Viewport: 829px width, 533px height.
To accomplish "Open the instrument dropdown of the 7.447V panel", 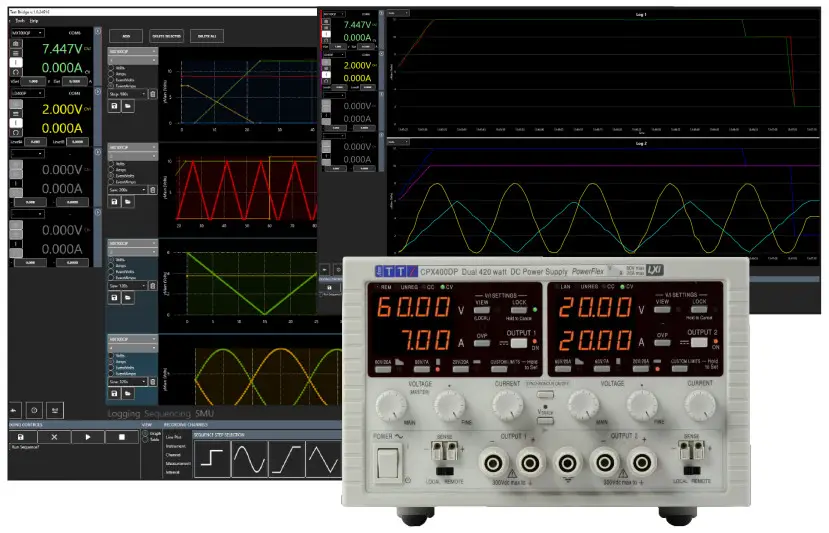I will tap(27, 33).
